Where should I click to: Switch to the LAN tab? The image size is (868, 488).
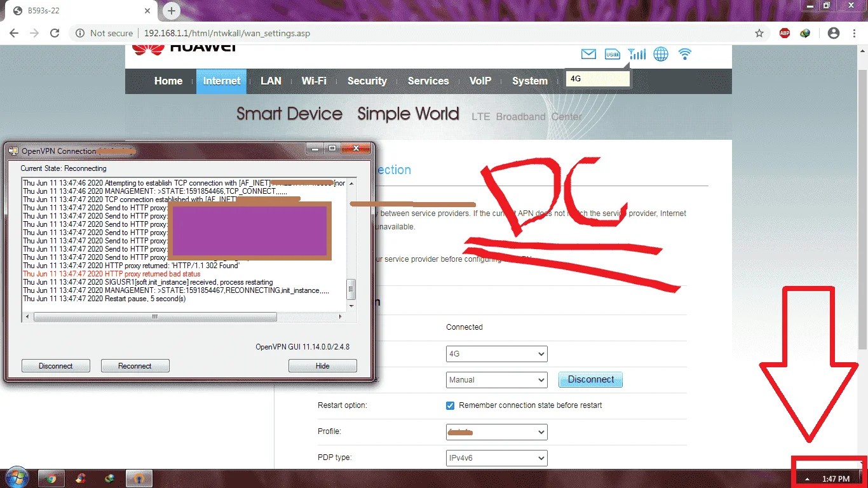271,81
